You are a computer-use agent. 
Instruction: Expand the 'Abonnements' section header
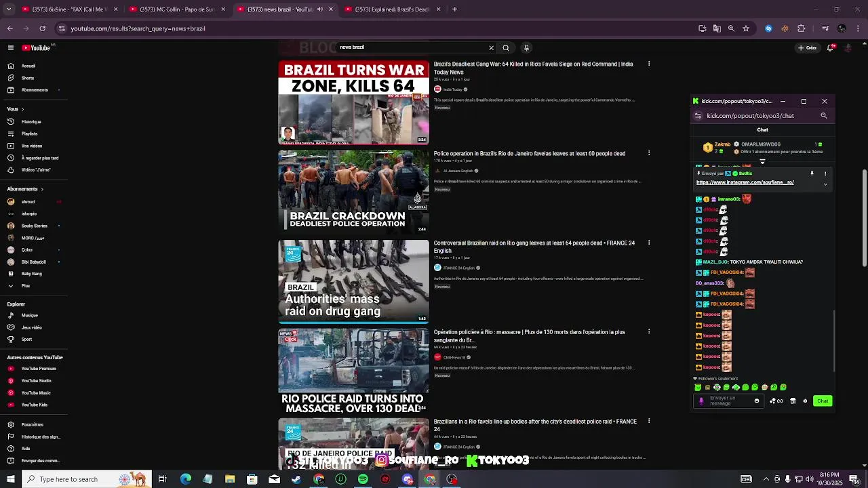[25, 189]
